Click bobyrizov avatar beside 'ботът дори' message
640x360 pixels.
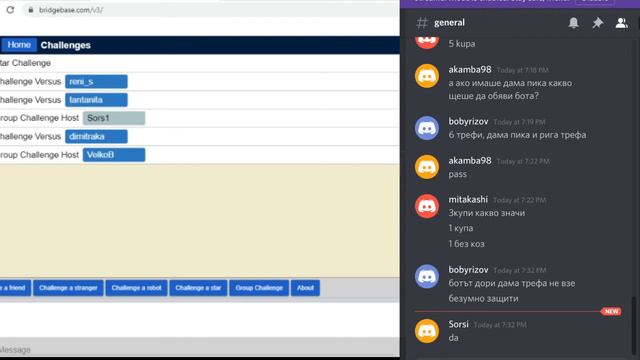tap(427, 276)
